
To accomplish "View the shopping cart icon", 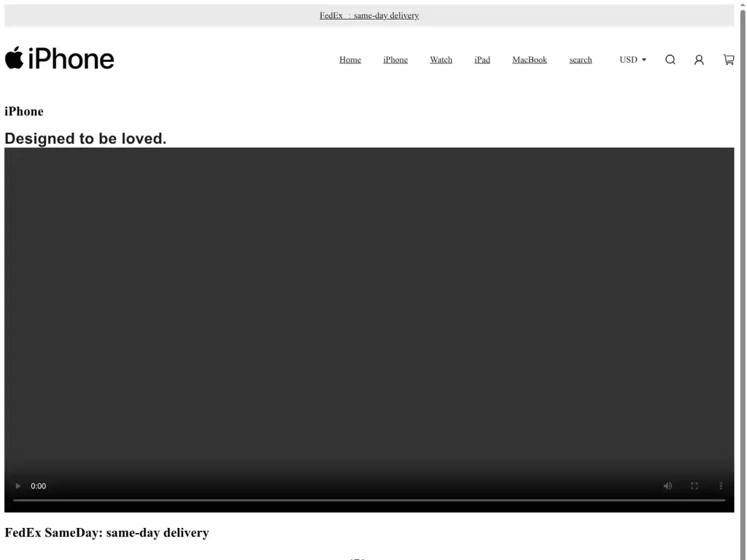I will click(728, 60).
